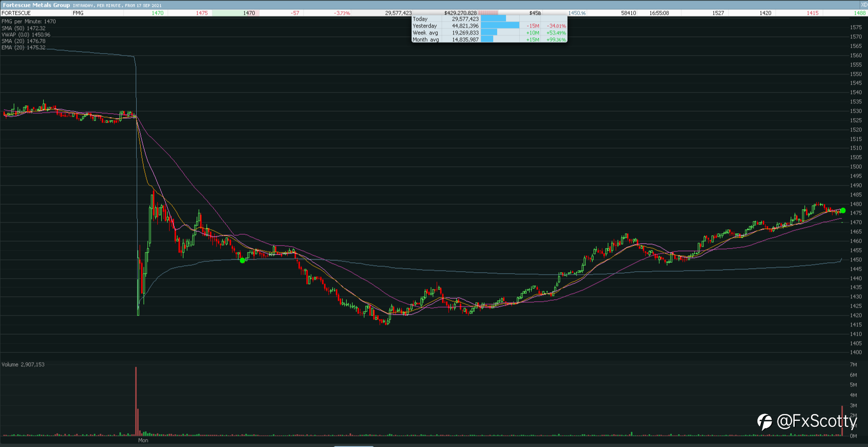Click the Today blue volume bar
868x447 pixels.
tap(493, 19)
